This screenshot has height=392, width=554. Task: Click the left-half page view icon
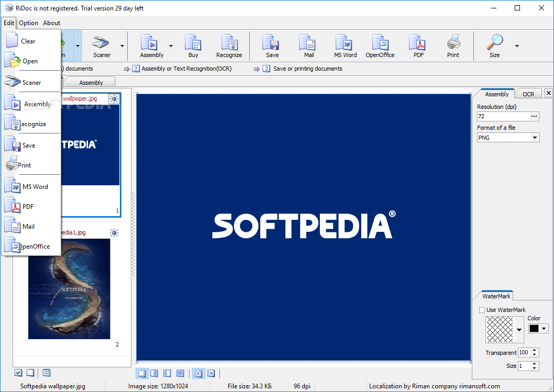pos(167,373)
